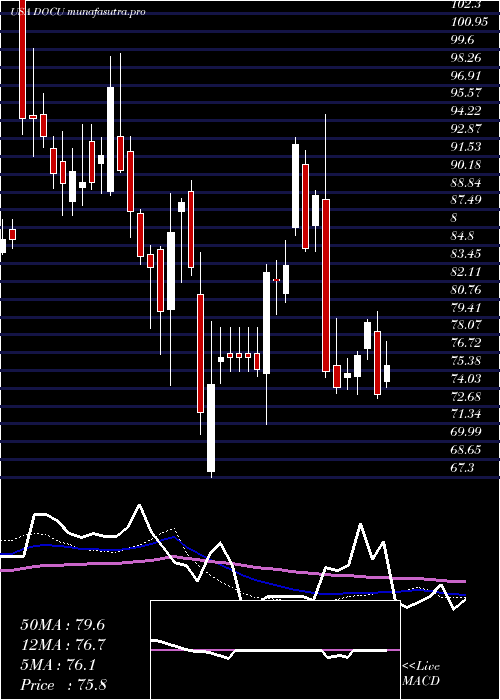Click the 94.22 axis value
Viewport: 500px width, 700px height.
tap(466, 111)
